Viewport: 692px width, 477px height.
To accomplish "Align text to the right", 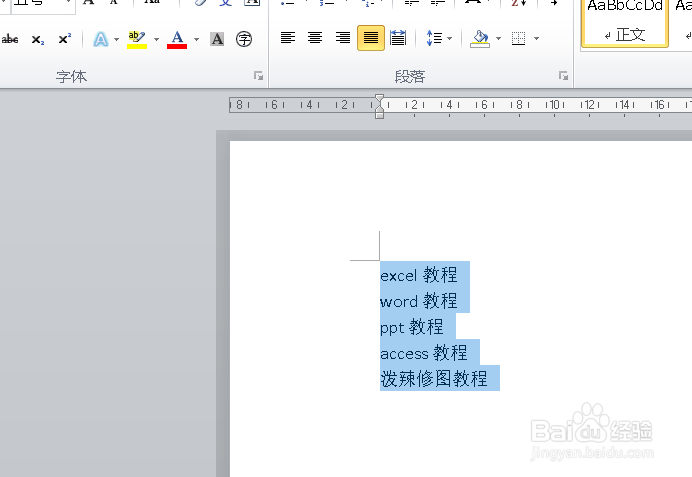I will click(x=343, y=38).
